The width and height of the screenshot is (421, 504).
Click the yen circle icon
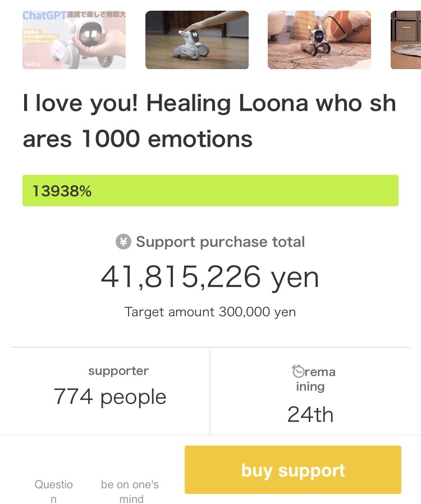coord(123,242)
